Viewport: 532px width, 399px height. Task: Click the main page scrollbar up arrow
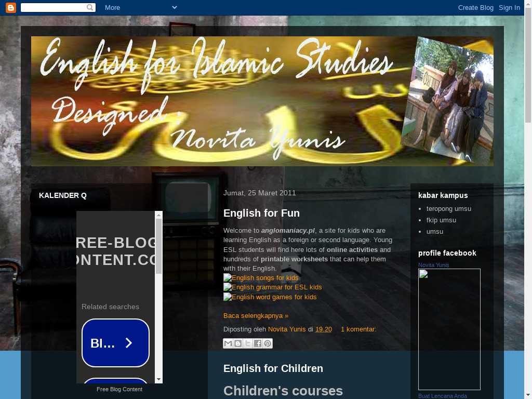[x=528, y=4]
